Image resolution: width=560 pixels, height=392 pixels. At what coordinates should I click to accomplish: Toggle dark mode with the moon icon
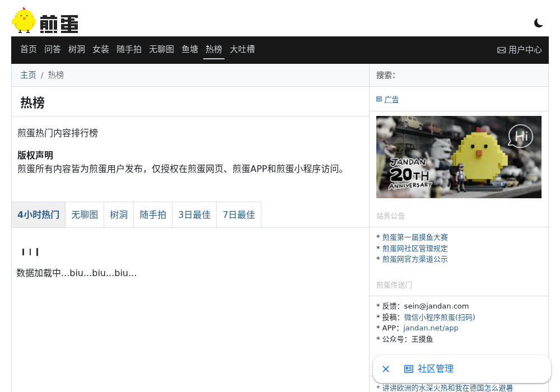[x=538, y=23]
